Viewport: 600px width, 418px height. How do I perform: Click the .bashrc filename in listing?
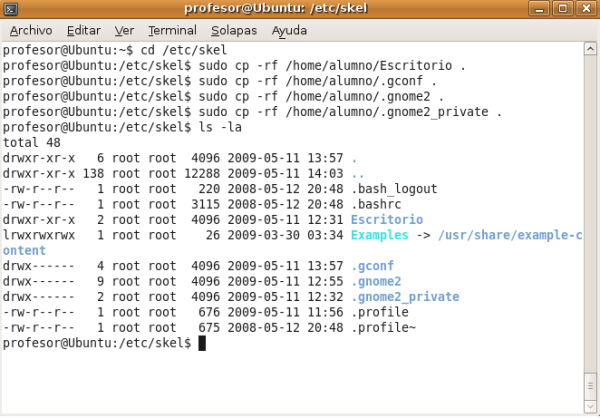[375, 204]
